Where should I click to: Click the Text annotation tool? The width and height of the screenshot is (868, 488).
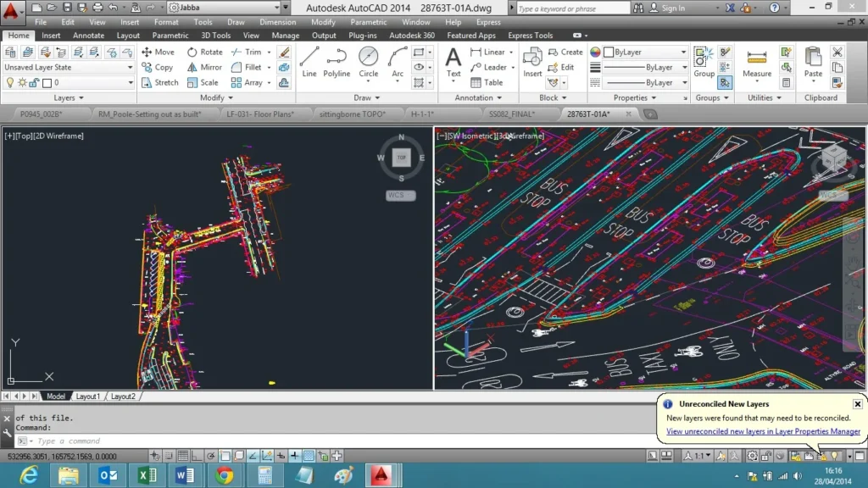pyautogui.click(x=453, y=62)
